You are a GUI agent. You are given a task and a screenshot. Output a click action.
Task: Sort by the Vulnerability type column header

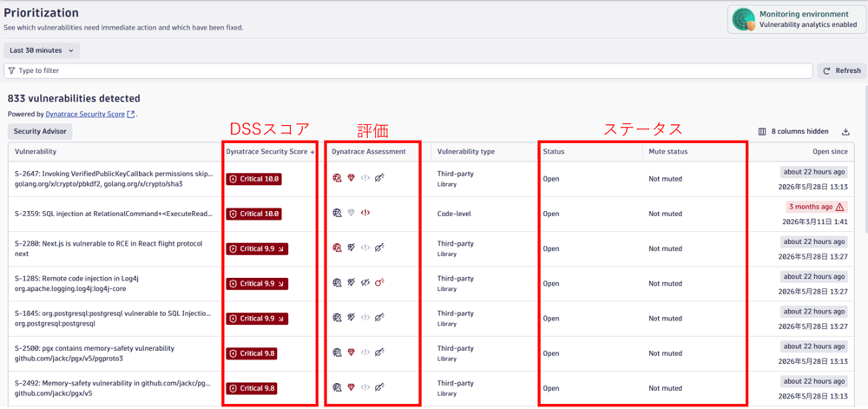coord(466,152)
